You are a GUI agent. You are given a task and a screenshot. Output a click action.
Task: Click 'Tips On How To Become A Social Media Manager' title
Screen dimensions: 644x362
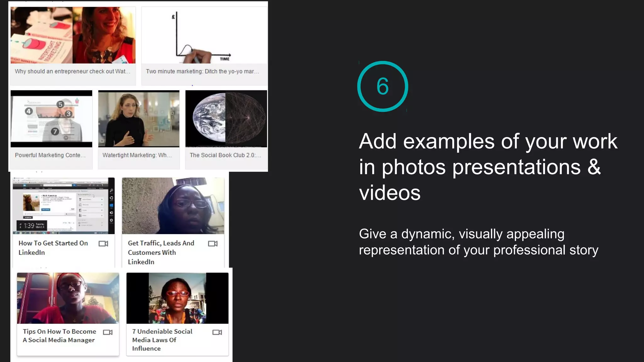[59, 336]
